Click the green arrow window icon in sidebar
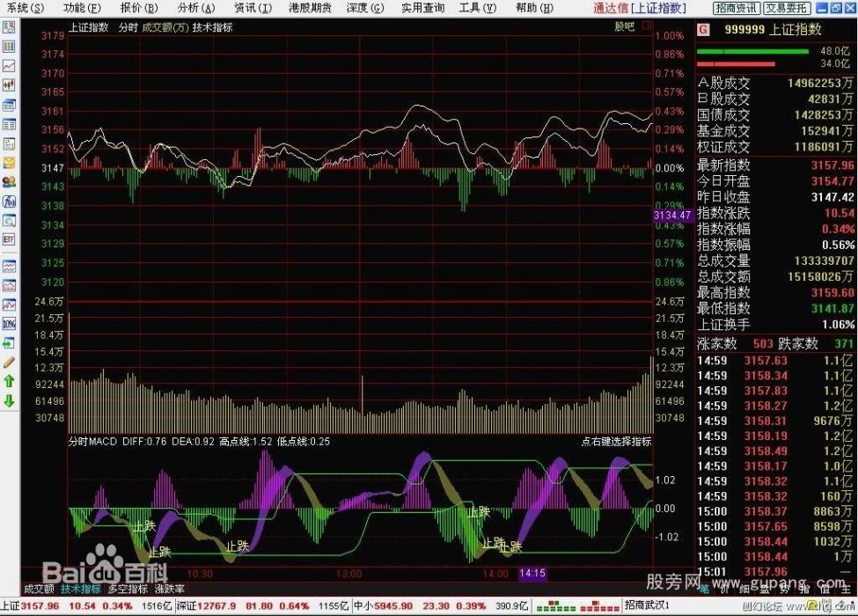Image resolution: width=858 pixels, height=616 pixels. 9,343
